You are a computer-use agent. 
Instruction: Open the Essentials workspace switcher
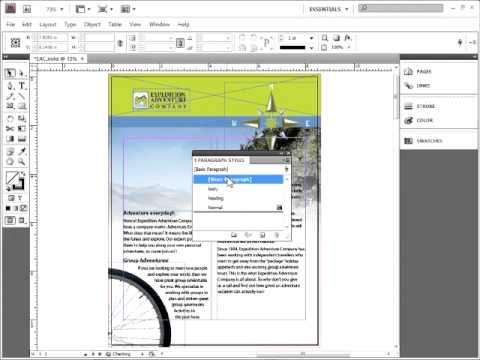point(328,9)
